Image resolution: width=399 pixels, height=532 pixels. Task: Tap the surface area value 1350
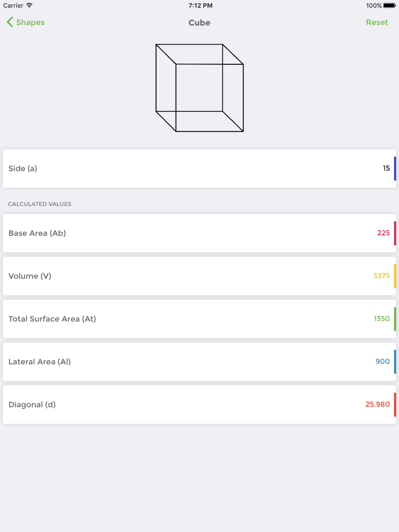382,319
